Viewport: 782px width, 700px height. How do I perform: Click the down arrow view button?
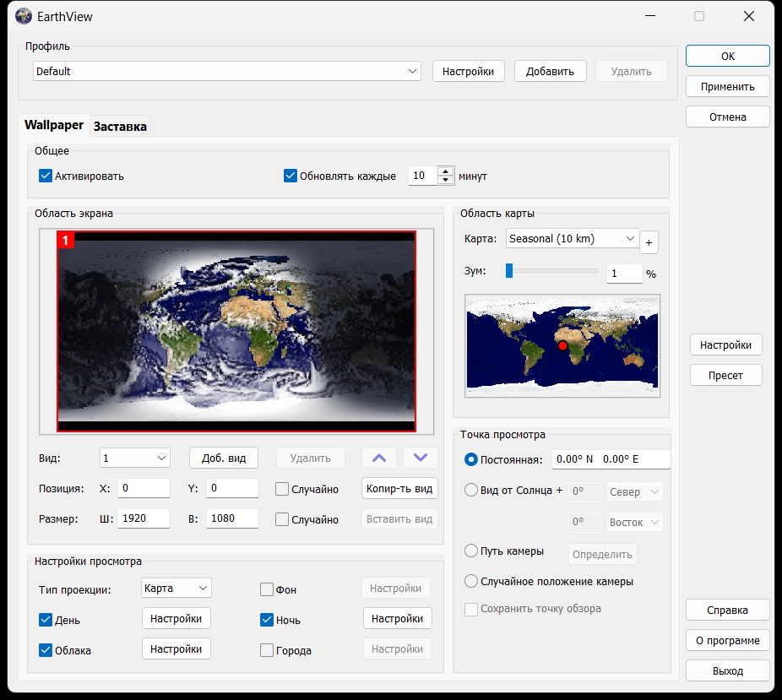421,458
